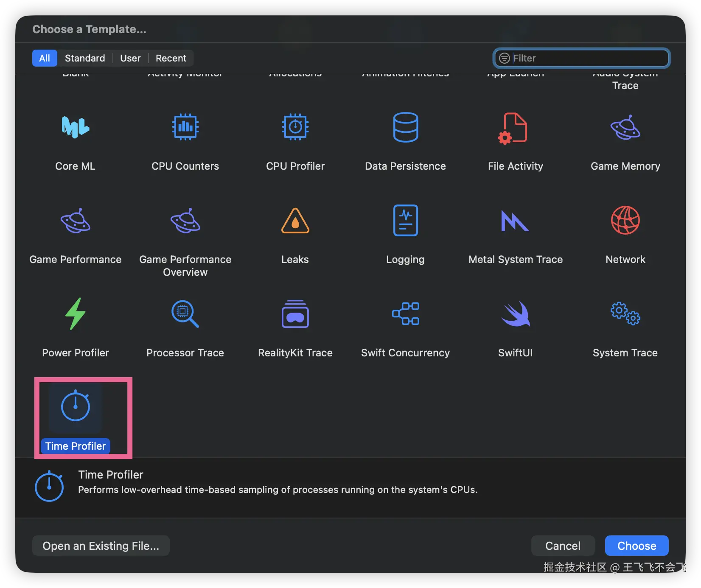Select the Game Performance Overview icon

click(x=185, y=221)
